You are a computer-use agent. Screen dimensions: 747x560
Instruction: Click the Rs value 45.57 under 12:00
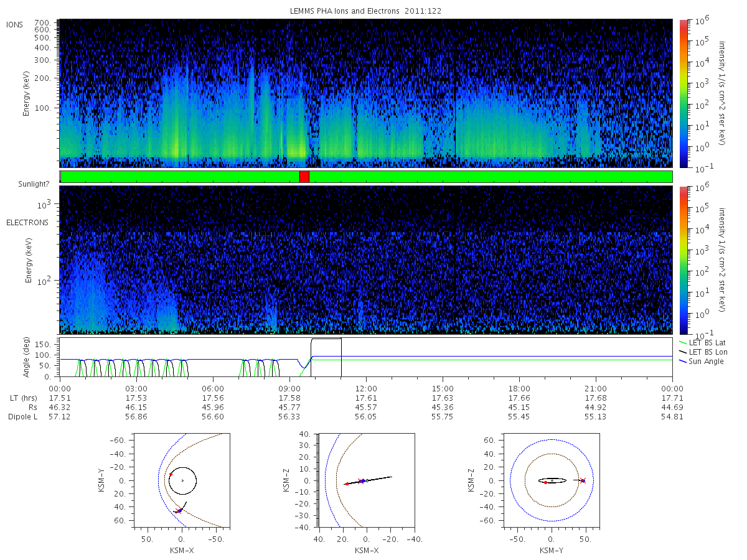366,408
